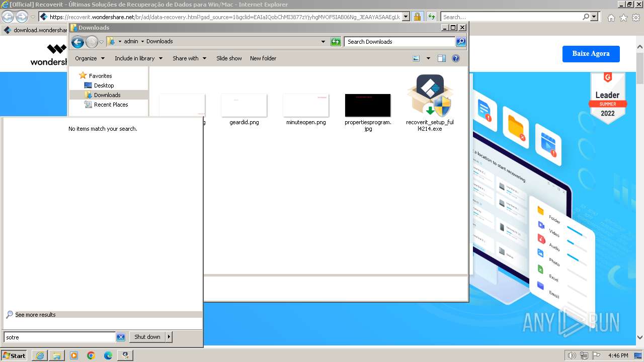Click Internet Explorer back button

(x=8, y=17)
